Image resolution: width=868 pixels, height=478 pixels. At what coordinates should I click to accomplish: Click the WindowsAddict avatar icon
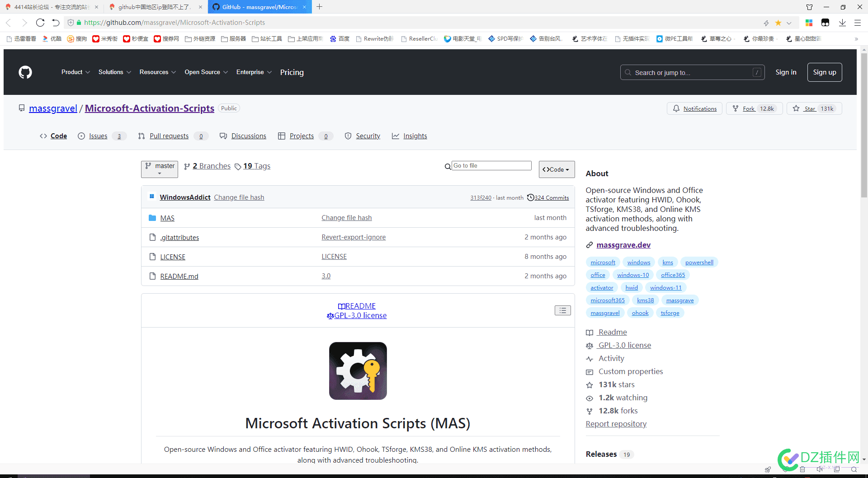pos(152,197)
